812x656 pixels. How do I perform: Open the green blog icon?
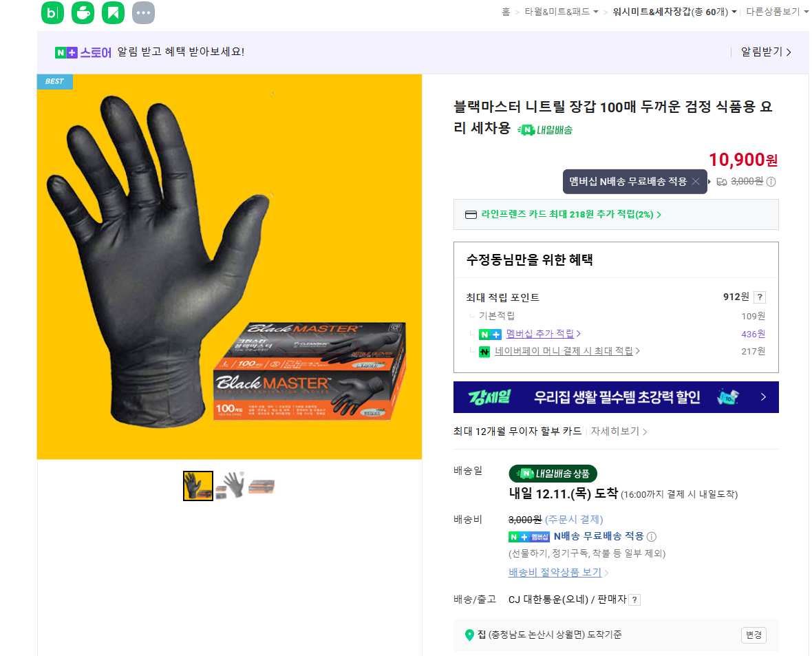(52, 12)
